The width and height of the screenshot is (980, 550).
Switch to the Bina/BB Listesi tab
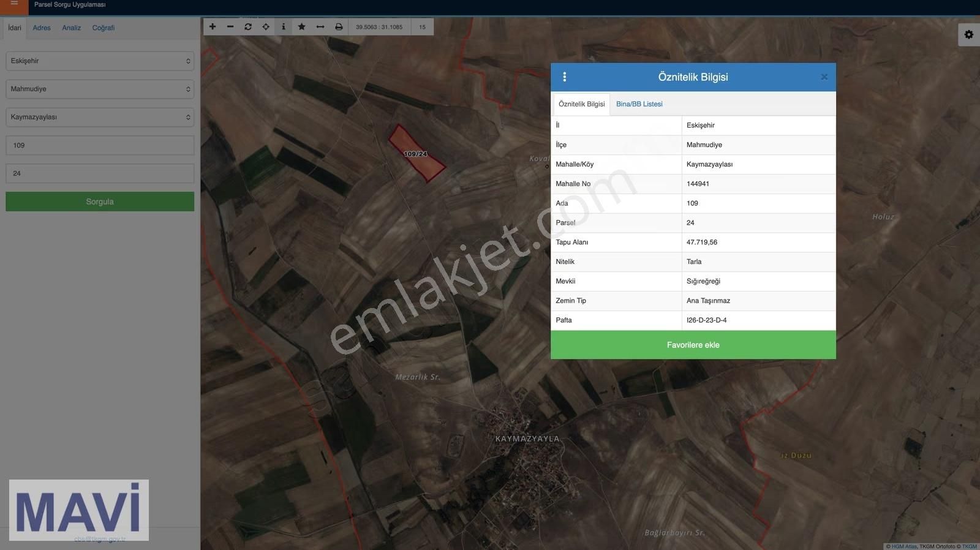point(639,104)
